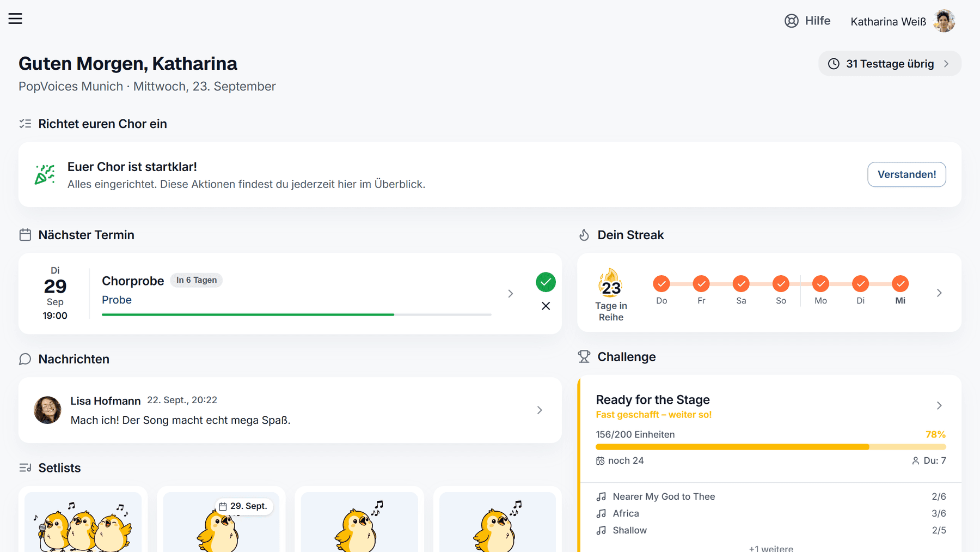Open the streak details chevron
The image size is (980, 552).
coord(939,293)
